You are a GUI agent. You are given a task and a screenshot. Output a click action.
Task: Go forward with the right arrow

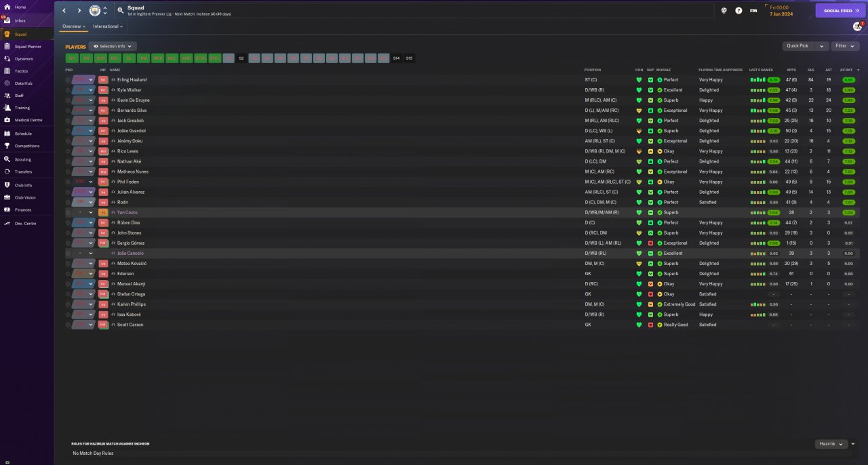79,11
